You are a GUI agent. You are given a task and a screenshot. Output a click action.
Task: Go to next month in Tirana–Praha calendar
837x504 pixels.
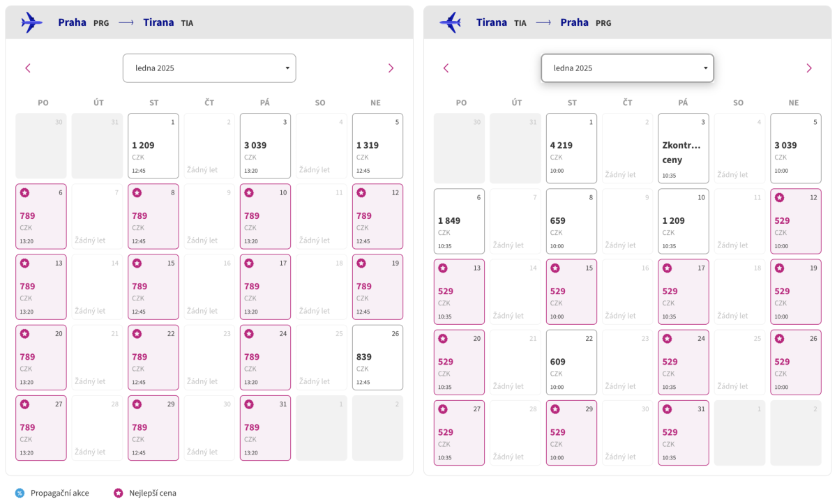pyautogui.click(x=809, y=68)
